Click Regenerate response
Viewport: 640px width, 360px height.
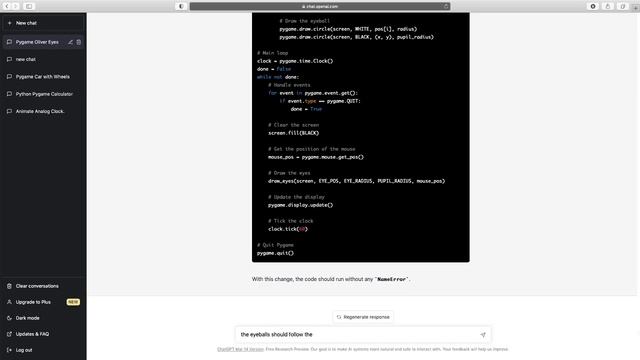point(363,317)
